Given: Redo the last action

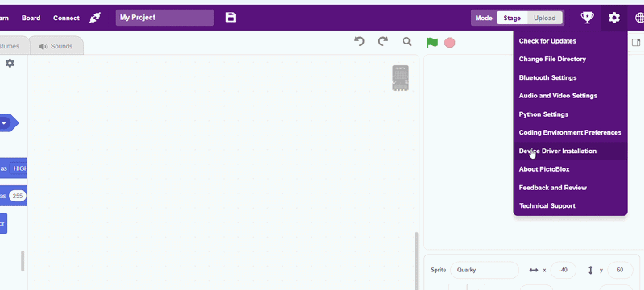Looking at the screenshot, I should tap(383, 42).
